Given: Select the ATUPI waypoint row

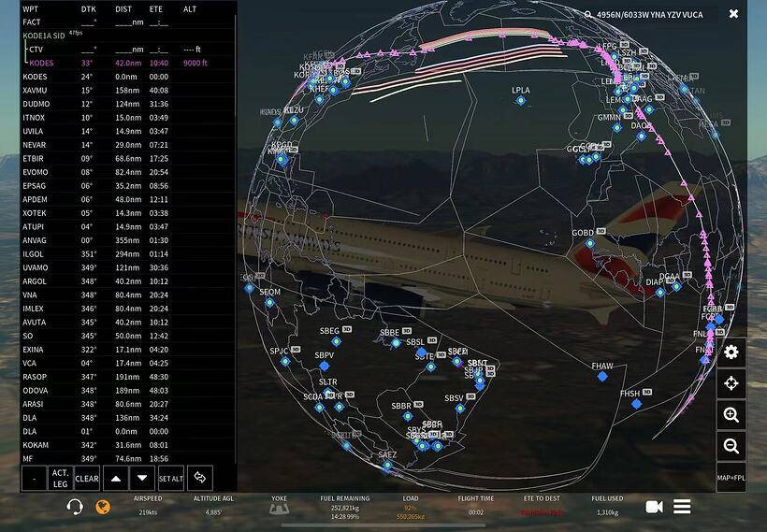Looking at the screenshot, I should tap(127, 227).
